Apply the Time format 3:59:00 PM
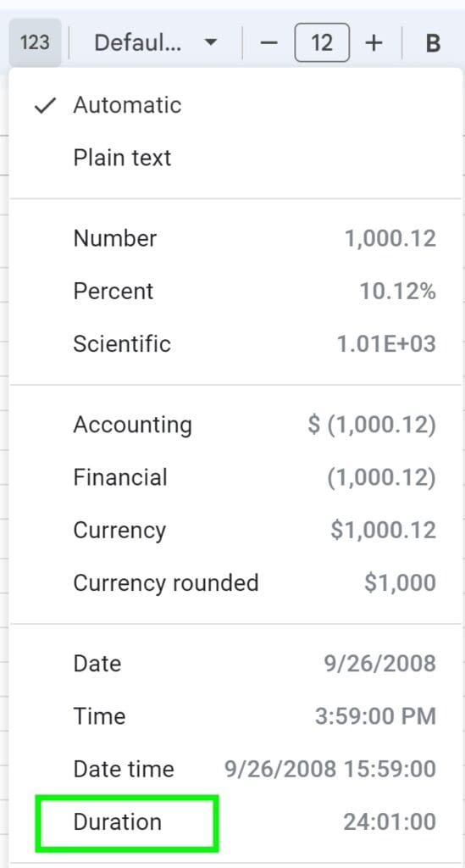The image size is (465, 868). tap(235, 716)
